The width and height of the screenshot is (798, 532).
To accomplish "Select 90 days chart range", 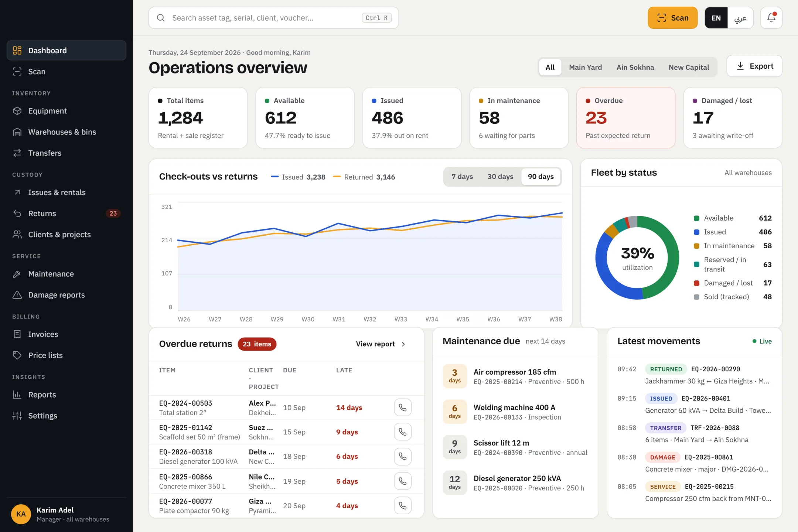I will 540,177.
